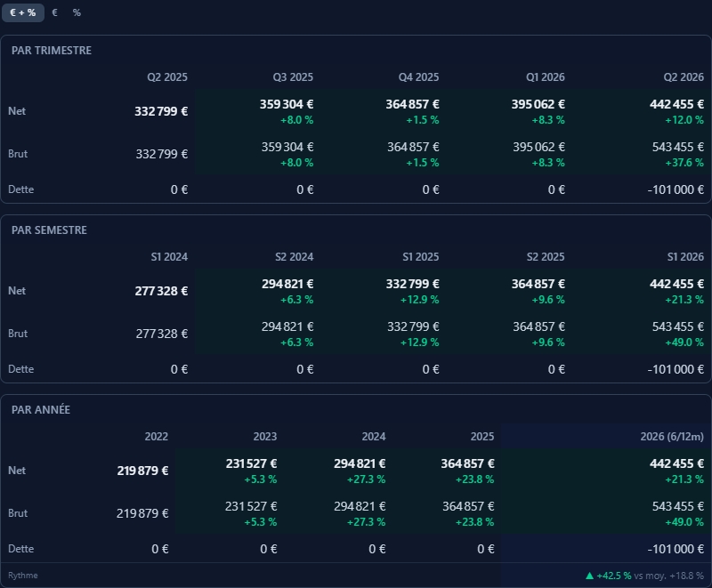
Task: Click the PAR SEMESTRE section title
Action: pyautogui.click(x=49, y=230)
